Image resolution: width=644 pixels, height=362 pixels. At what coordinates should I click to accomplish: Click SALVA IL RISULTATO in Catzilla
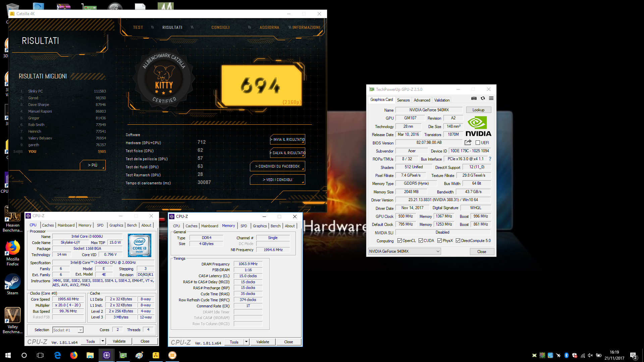click(x=287, y=153)
